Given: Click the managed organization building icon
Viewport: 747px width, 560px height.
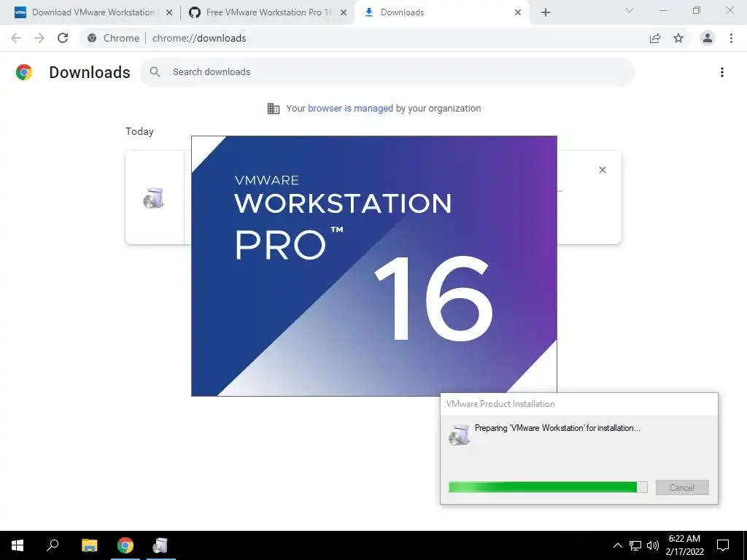Looking at the screenshot, I should point(274,109).
